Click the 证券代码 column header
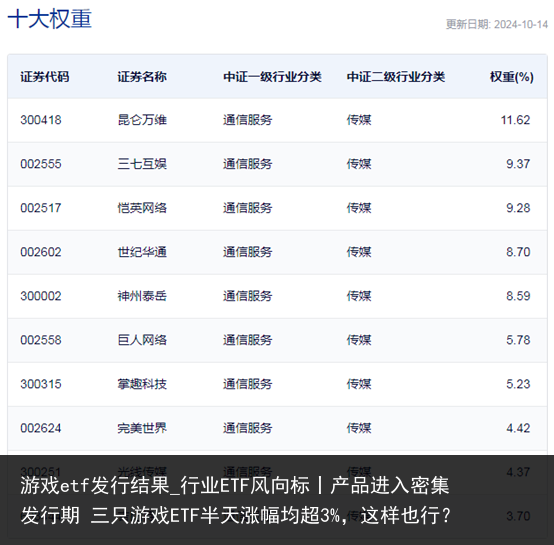The image size is (554, 545). 45,77
